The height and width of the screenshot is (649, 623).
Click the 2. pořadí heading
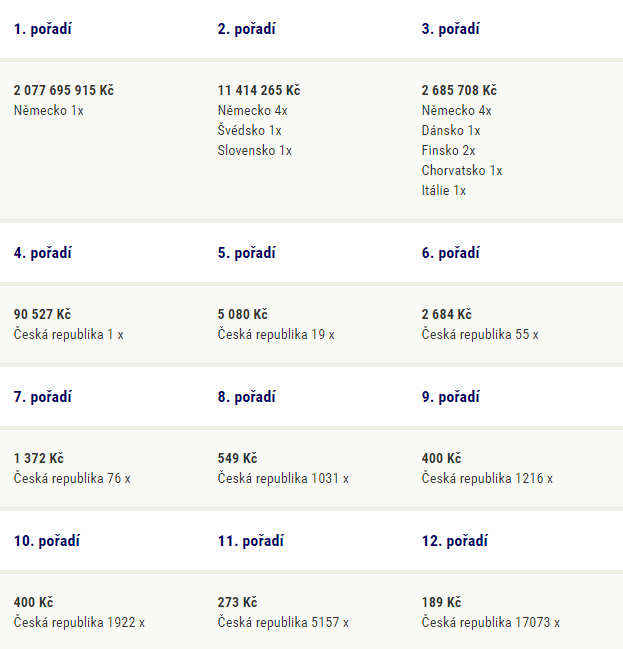247,29
